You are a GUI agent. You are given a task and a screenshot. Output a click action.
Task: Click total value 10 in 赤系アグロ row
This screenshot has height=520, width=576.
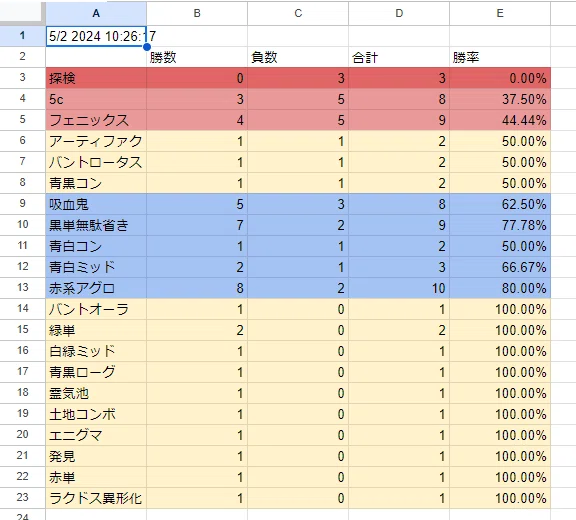[399, 288]
